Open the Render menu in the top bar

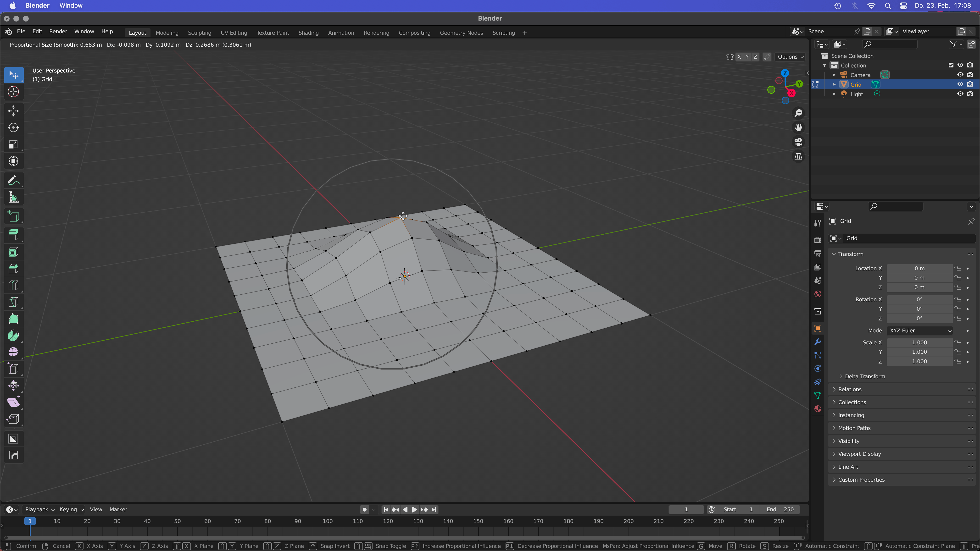[58, 31]
